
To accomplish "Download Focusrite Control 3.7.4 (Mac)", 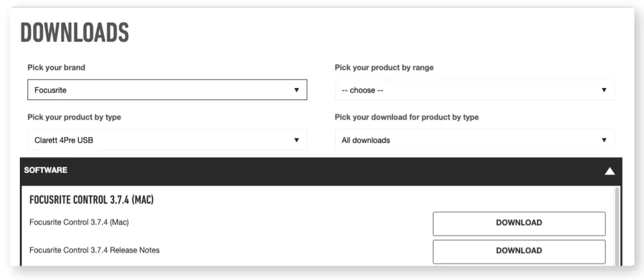I will pyautogui.click(x=519, y=223).
